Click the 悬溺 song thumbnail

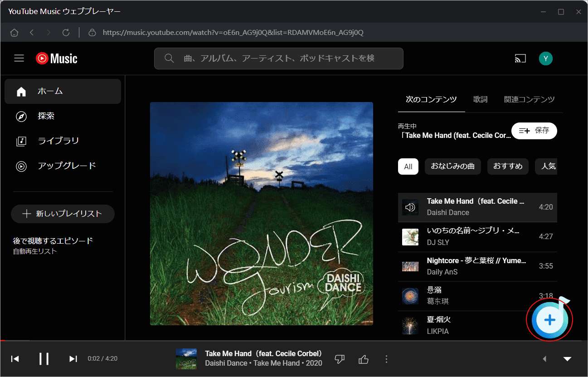click(410, 296)
